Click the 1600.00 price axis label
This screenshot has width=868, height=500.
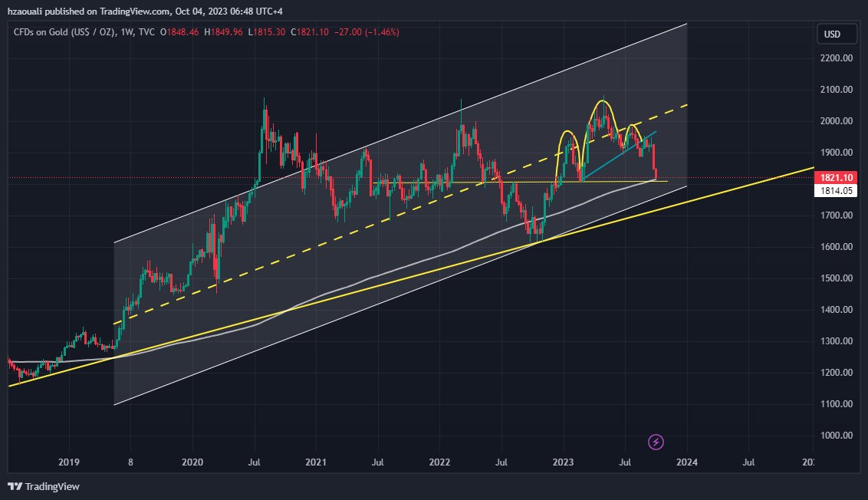pyautogui.click(x=837, y=246)
